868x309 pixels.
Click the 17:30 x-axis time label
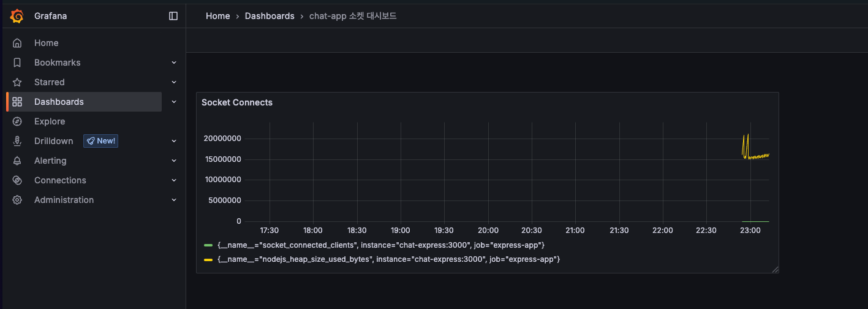point(270,231)
